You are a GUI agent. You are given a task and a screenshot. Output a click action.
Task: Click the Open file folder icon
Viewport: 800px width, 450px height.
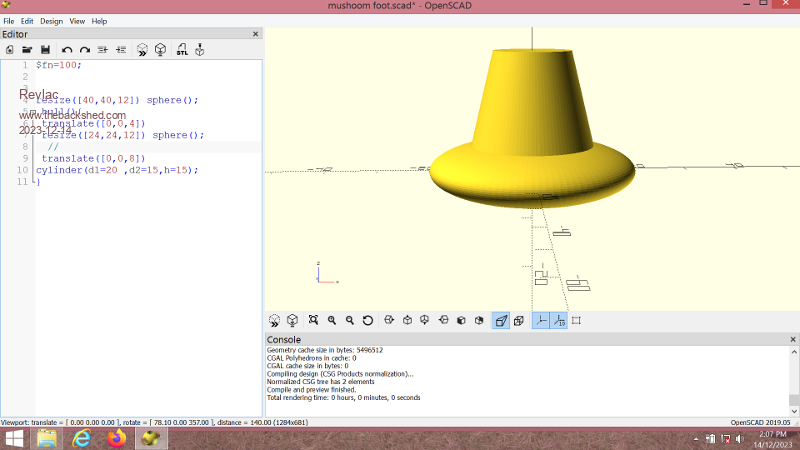point(27,49)
